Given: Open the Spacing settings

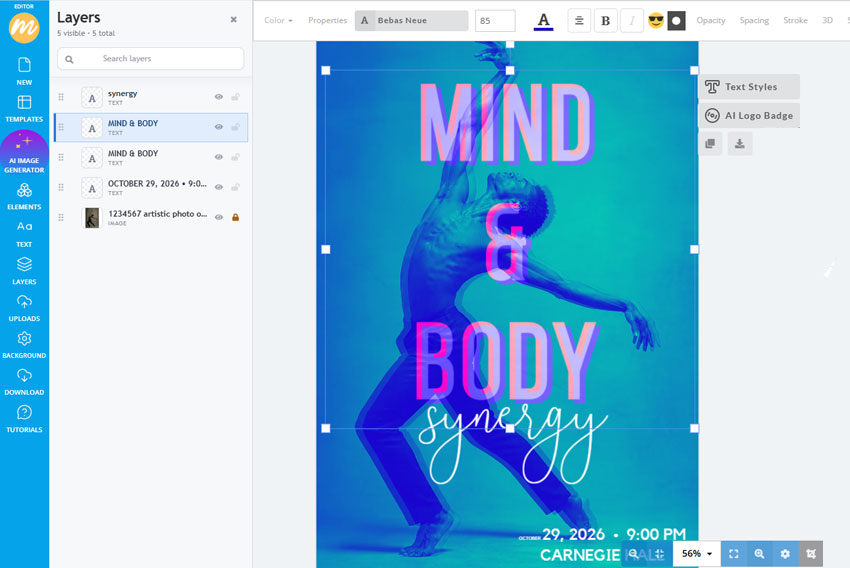Looking at the screenshot, I should click(754, 21).
